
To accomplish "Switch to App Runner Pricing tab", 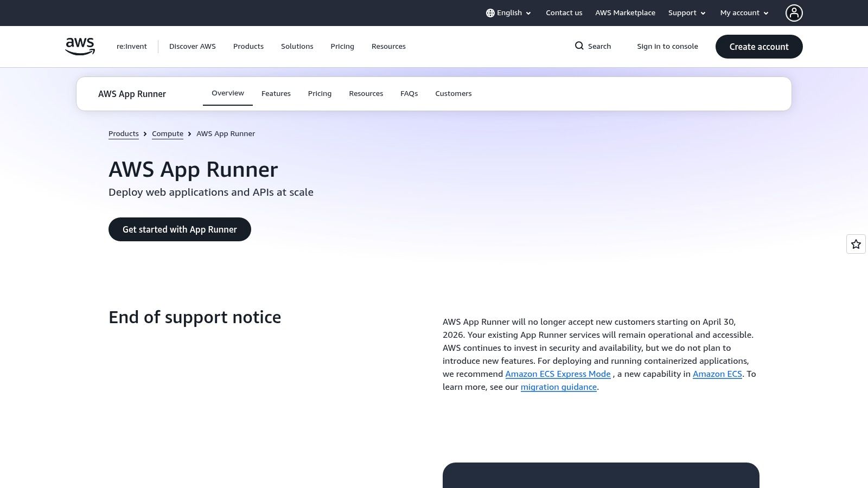I will pyautogui.click(x=320, y=94).
